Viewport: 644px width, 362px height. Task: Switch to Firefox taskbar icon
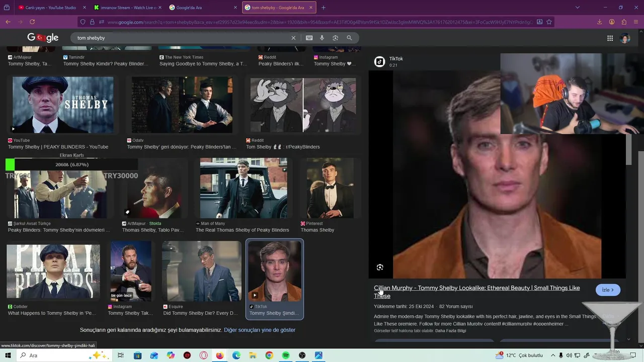click(x=220, y=355)
